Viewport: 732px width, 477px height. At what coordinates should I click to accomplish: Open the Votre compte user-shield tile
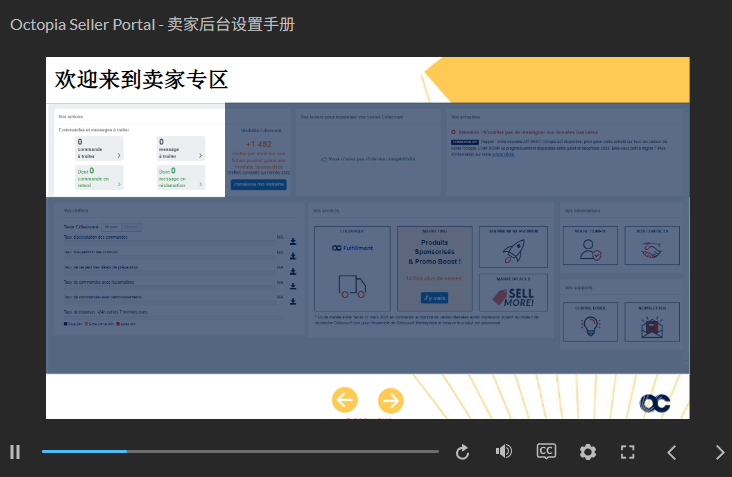point(591,246)
